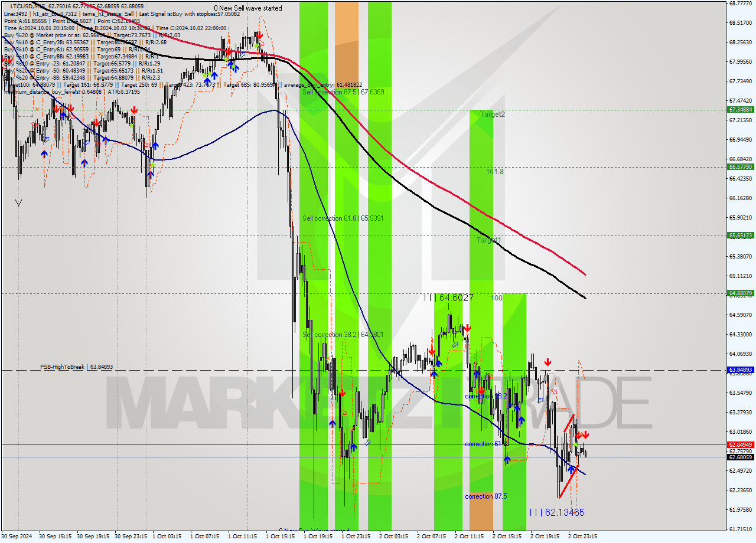Click the '30 Sep 15:15' time axis label

tap(55, 537)
